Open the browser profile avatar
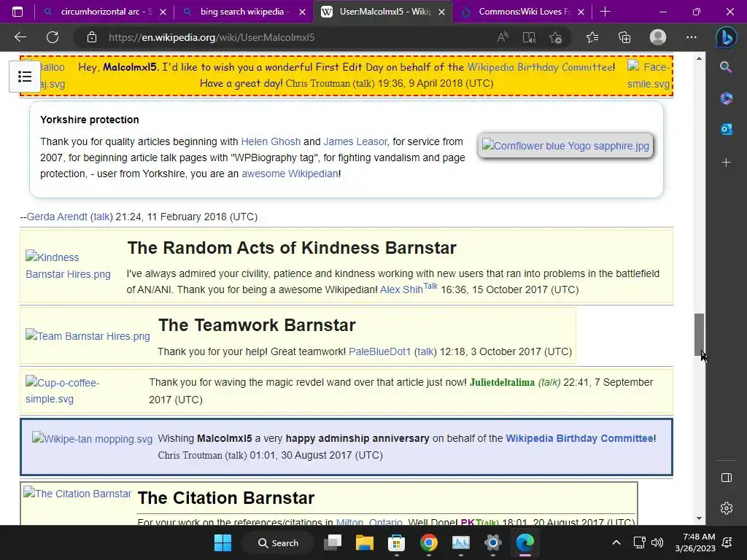Screen dimensions: 747x560 pos(658,37)
